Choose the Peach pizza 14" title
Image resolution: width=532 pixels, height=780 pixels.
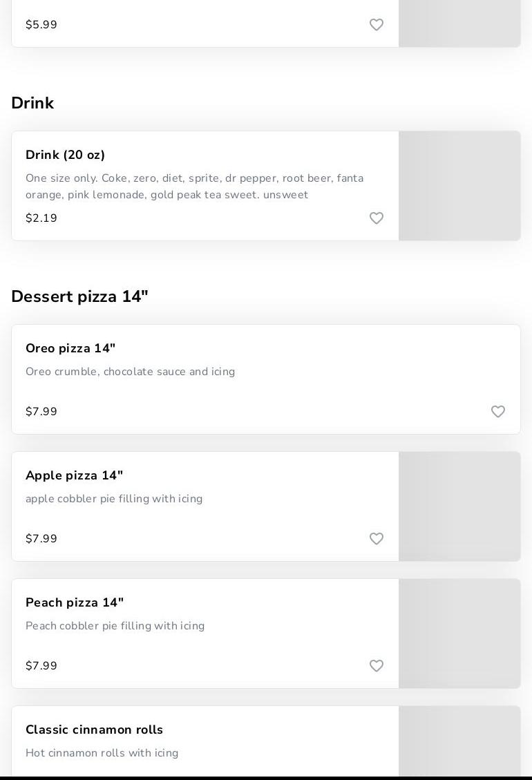75,602
